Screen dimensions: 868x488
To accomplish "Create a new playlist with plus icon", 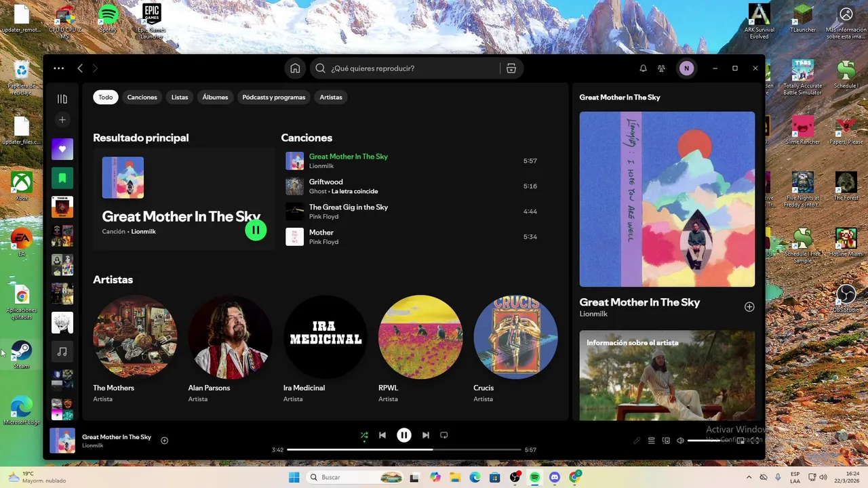I will coord(62,120).
